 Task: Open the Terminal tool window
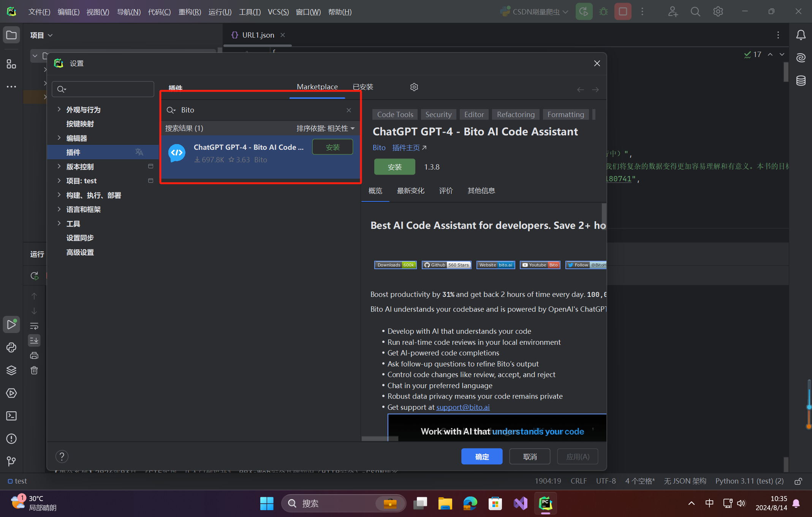[x=11, y=416]
